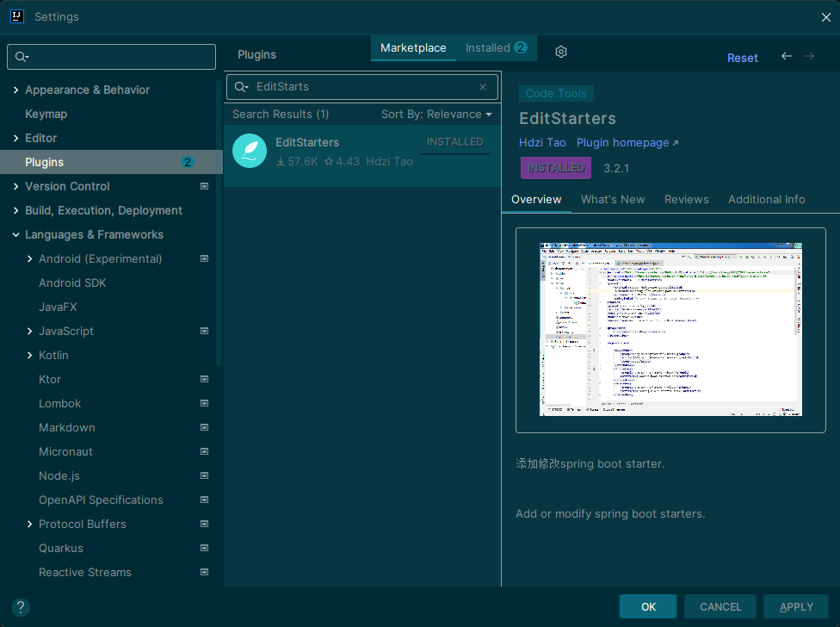Click project-level icon beside OpenAPI Specifications
Viewport: 840px width, 627px height.
pyautogui.click(x=204, y=500)
